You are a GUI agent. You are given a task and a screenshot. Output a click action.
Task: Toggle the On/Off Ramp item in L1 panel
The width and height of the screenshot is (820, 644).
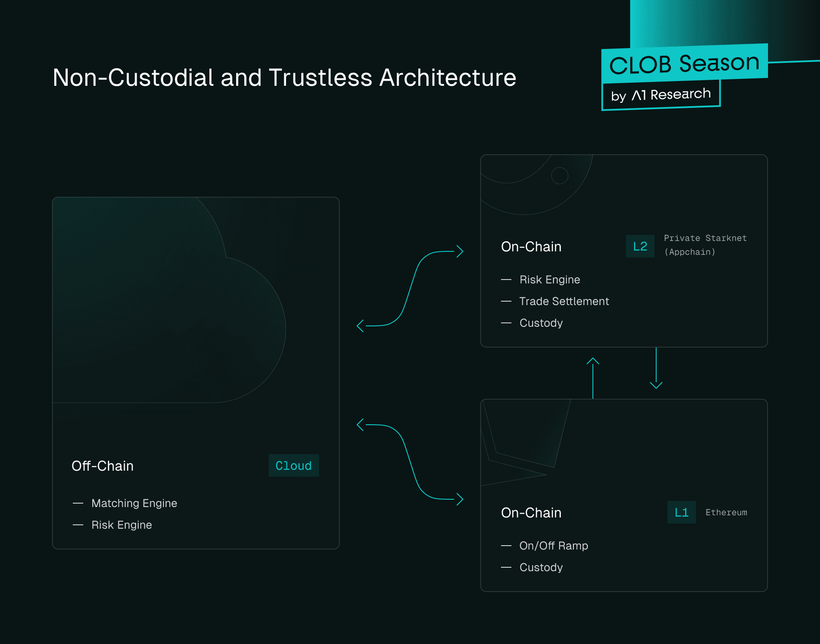pyautogui.click(x=553, y=545)
